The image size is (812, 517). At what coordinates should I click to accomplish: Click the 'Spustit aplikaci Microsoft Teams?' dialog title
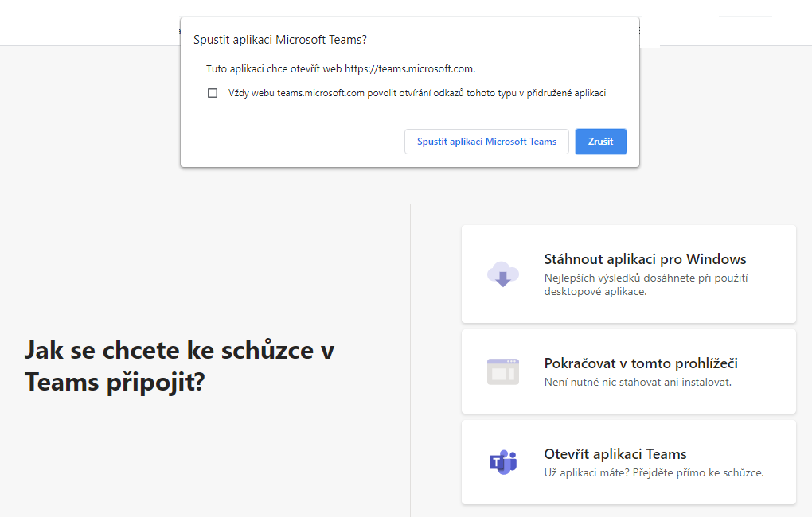tap(280, 40)
